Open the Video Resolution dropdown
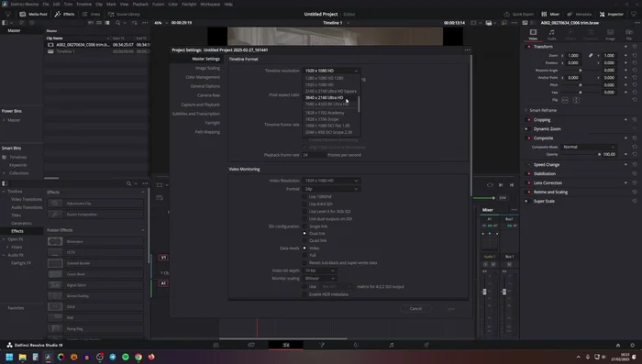Screen dimensions: 642x364 tap(331, 180)
